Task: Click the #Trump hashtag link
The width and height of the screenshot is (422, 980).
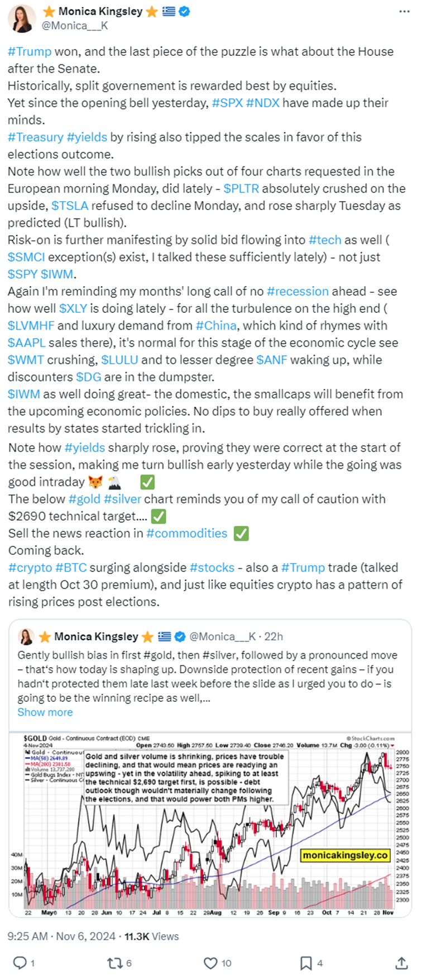Action: 27,51
